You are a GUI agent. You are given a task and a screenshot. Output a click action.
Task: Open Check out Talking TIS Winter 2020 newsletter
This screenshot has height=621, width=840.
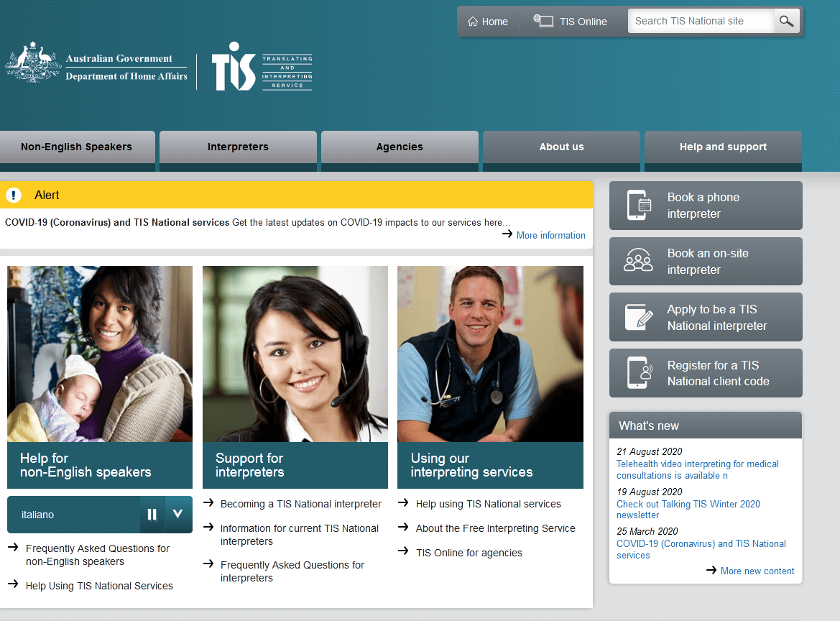click(688, 510)
